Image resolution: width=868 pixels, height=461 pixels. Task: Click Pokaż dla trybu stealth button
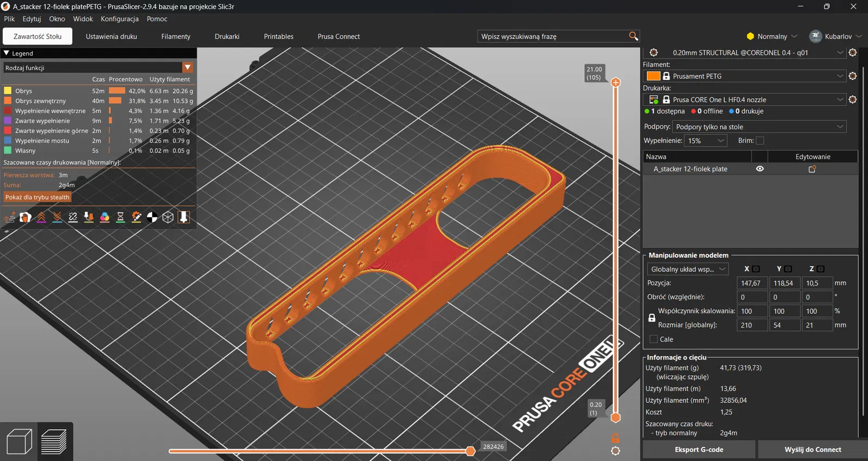click(x=37, y=197)
